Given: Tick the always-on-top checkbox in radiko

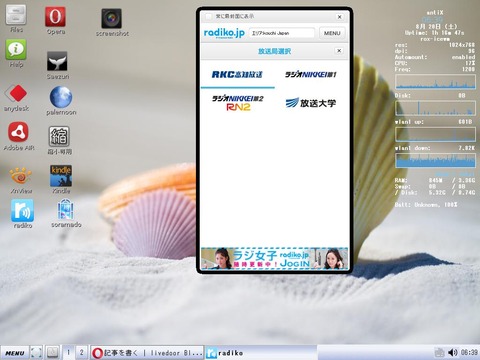Looking at the screenshot, I should (209, 16).
